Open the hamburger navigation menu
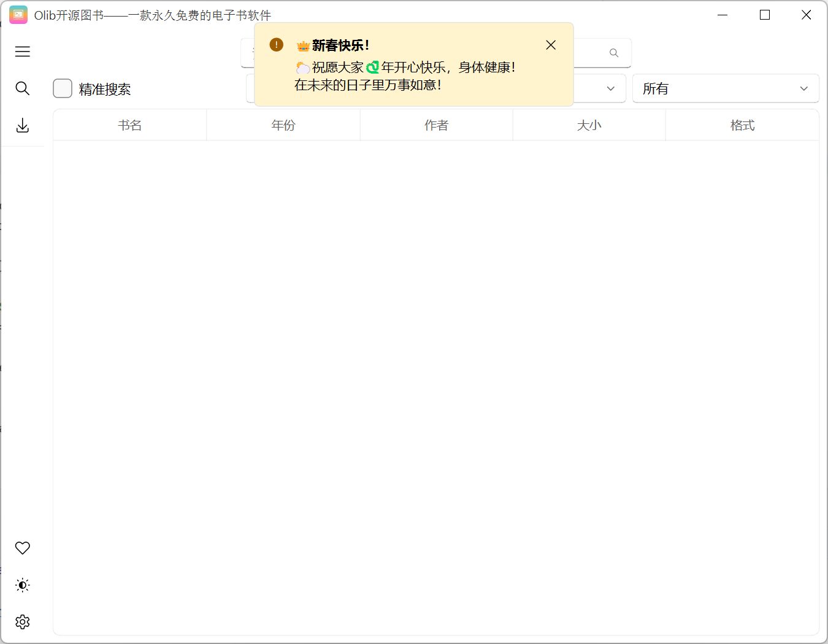This screenshot has width=828, height=644. (23, 52)
